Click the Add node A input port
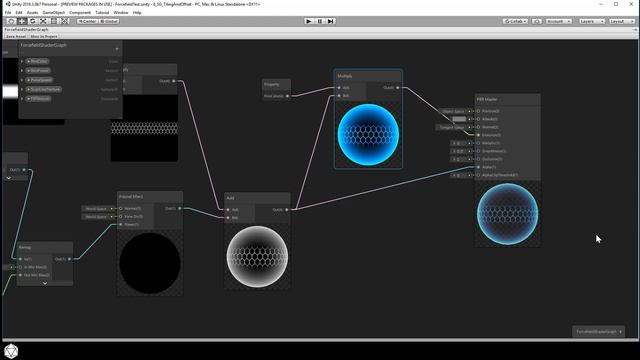The height and width of the screenshot is (360, 640). coord(228,210)
